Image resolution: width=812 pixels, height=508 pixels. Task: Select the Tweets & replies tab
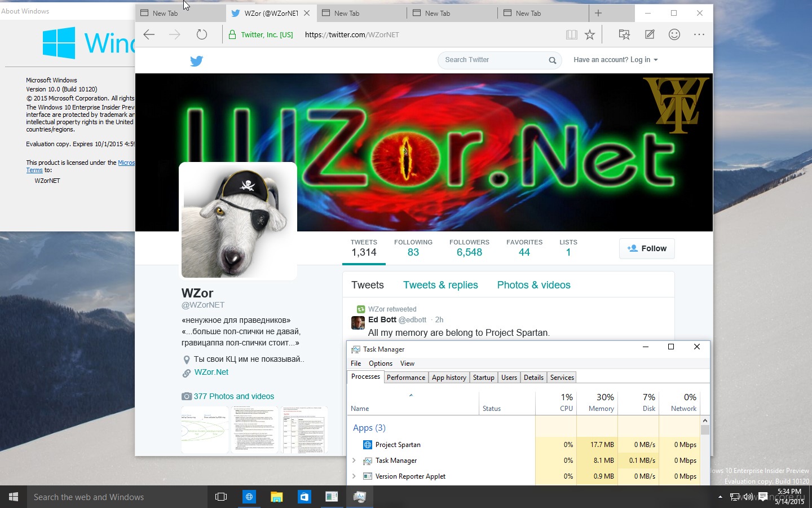(x=440, y=285)
